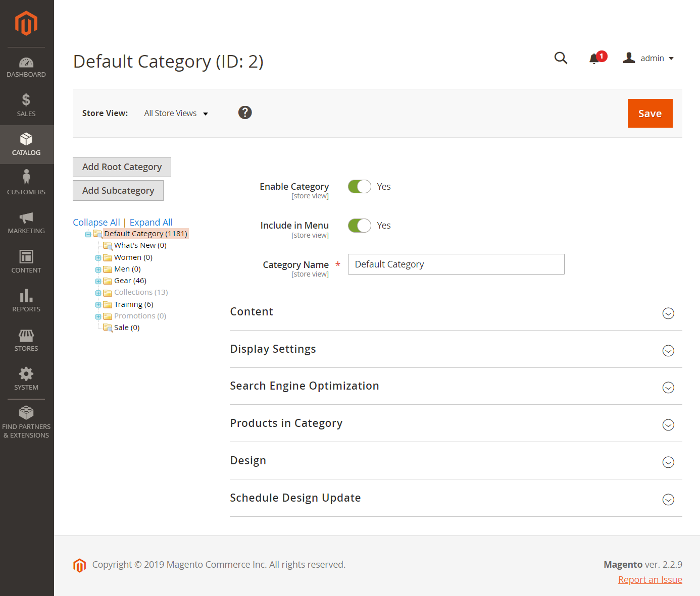Click the Default Category folder icon
700x596 pixels.
click(97, 234)
